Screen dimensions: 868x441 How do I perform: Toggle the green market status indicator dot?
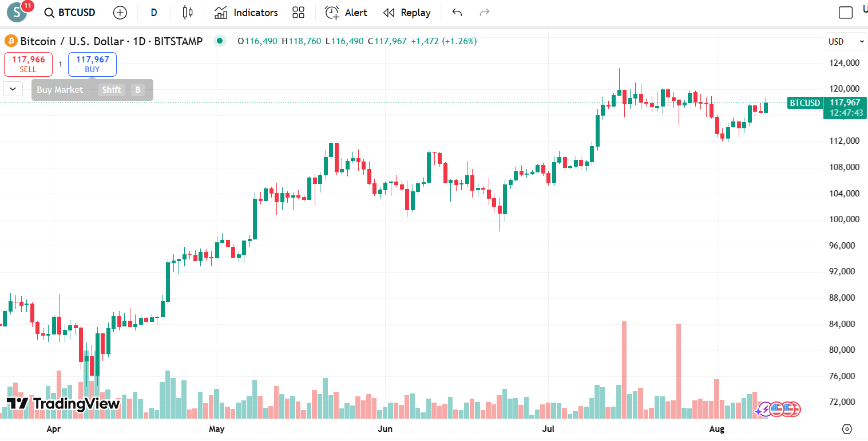219,41
